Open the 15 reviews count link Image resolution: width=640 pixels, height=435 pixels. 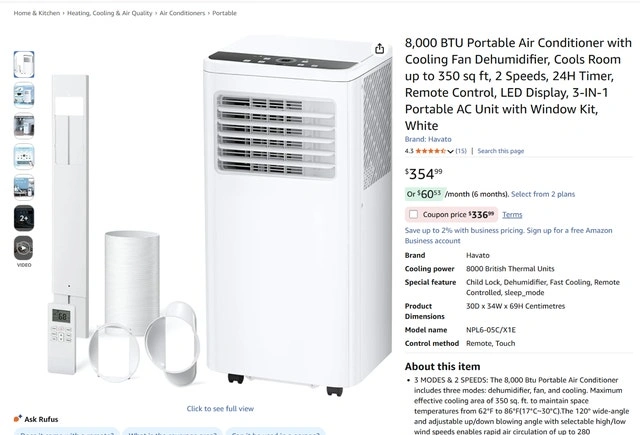point(461,151)
